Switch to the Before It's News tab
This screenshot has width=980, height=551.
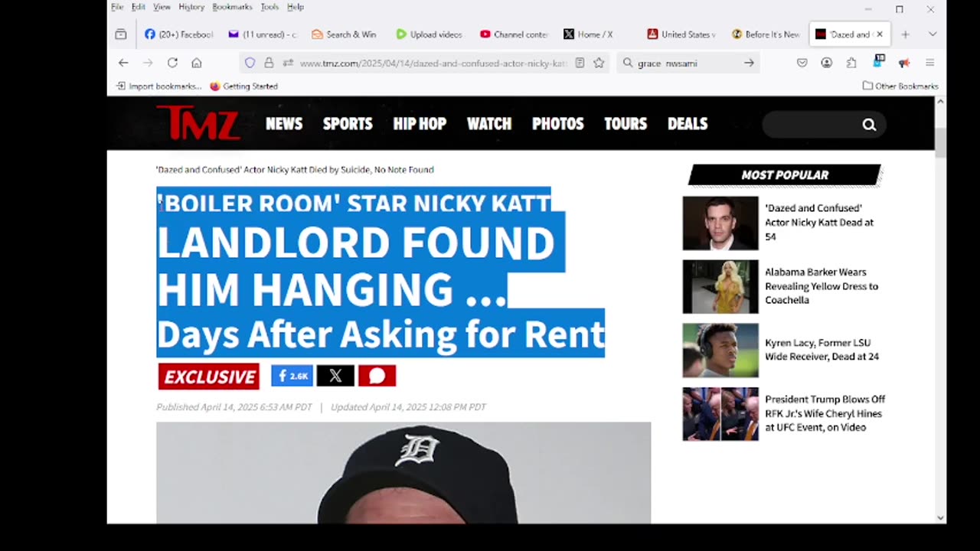(765, 34)
